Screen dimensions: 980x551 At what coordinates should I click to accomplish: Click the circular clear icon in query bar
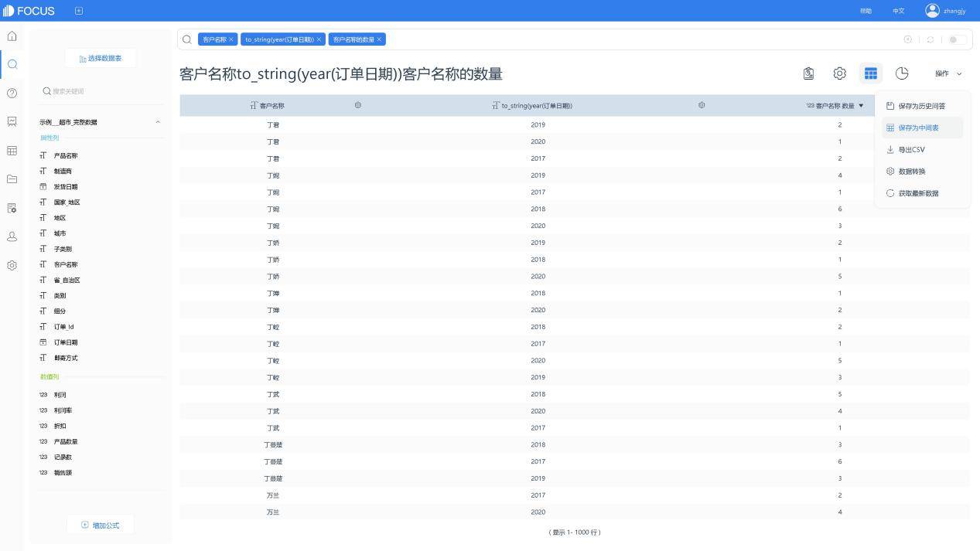(908, 39)
